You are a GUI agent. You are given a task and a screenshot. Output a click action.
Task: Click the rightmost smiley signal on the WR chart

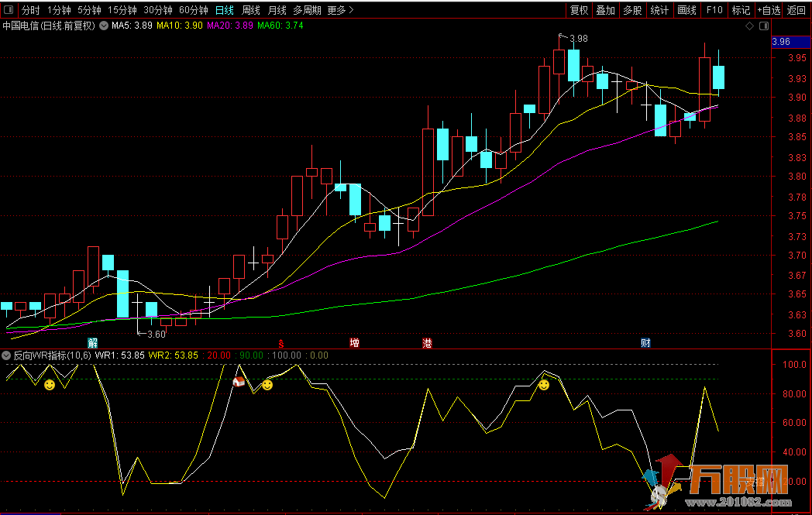[x=544, y=385]
